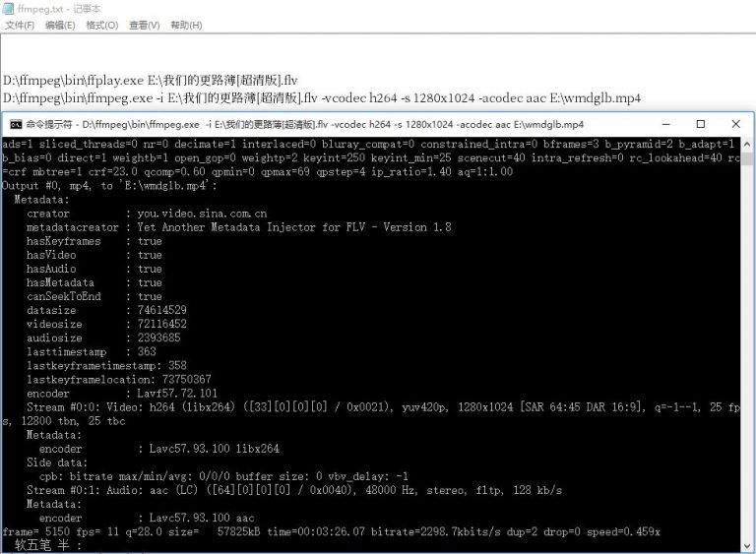The height and width of the screenshot is (554, 756).
Task: Click the metadatacreator Yet Another Metadata Injector line
Action: [238, 227]
